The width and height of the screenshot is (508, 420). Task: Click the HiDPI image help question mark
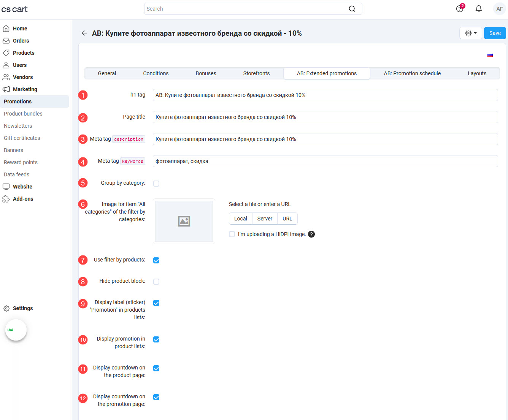311,234
